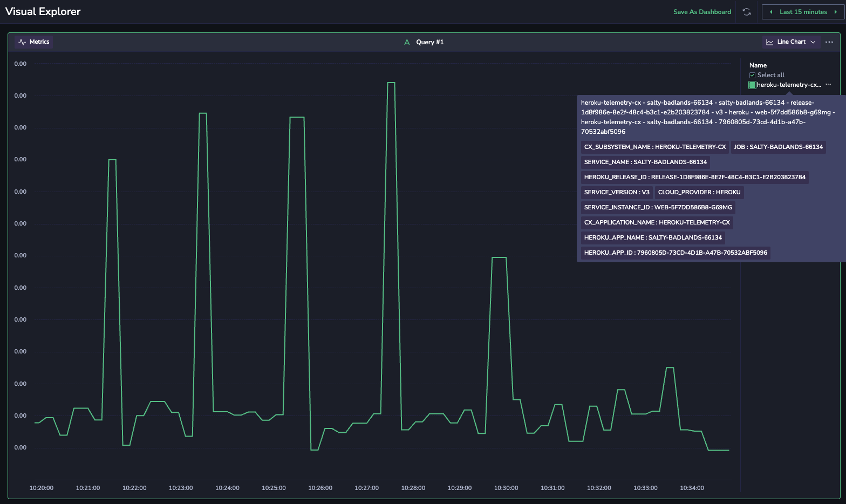Click the HEROKU_RELEASE_ID tag
Screen dimensions: 846x504
click(x=695, y=177)
